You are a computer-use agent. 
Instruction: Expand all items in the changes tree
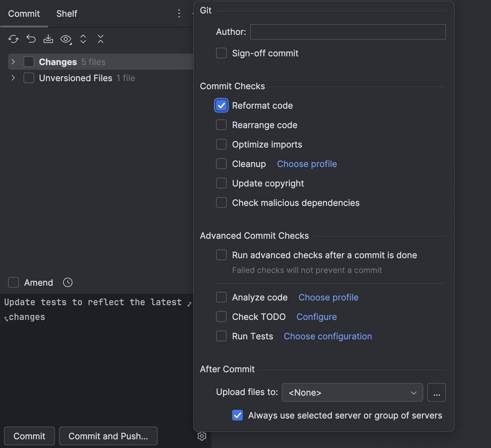(83, 39)
